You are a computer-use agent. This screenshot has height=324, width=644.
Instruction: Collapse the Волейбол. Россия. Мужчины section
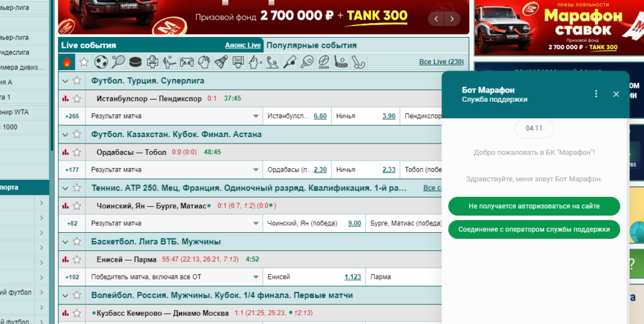click(x=65, y=296)
